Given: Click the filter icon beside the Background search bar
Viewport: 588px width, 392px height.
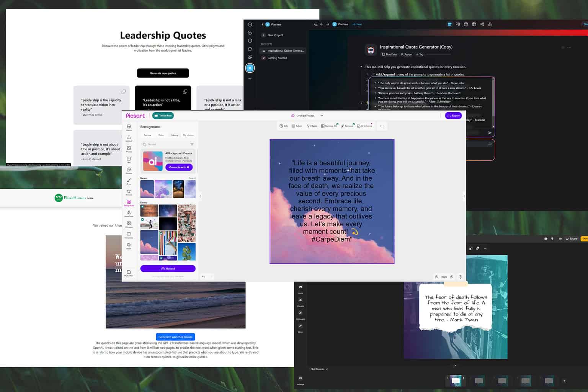Looking at the screenshot, I should pyautogui.click(x=192, y=144).
